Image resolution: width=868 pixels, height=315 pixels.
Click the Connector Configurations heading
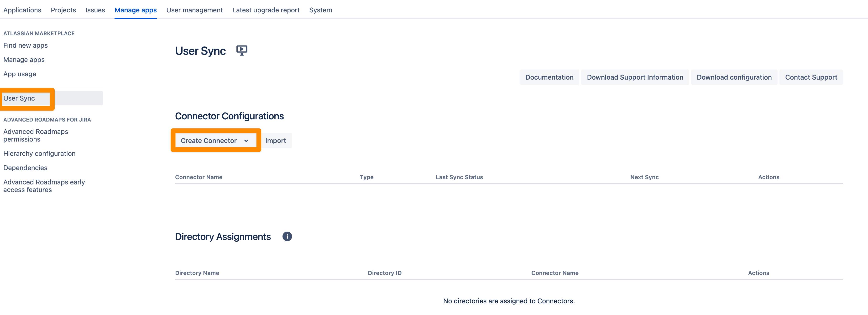(230, 116)
